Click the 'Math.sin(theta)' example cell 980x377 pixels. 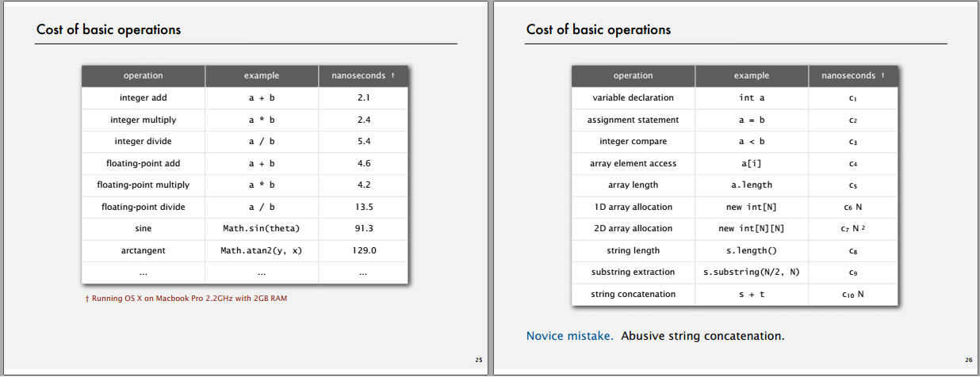tap(262, 228)
